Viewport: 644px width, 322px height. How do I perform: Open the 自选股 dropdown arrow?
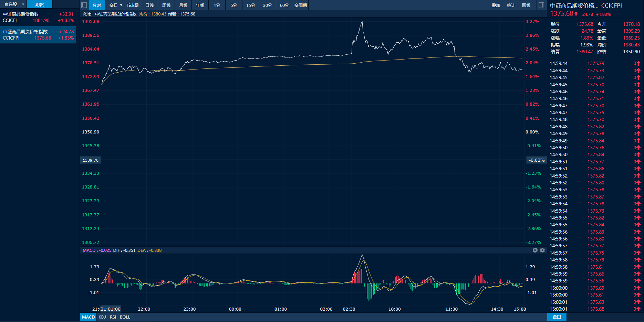(x=23, y=4)
